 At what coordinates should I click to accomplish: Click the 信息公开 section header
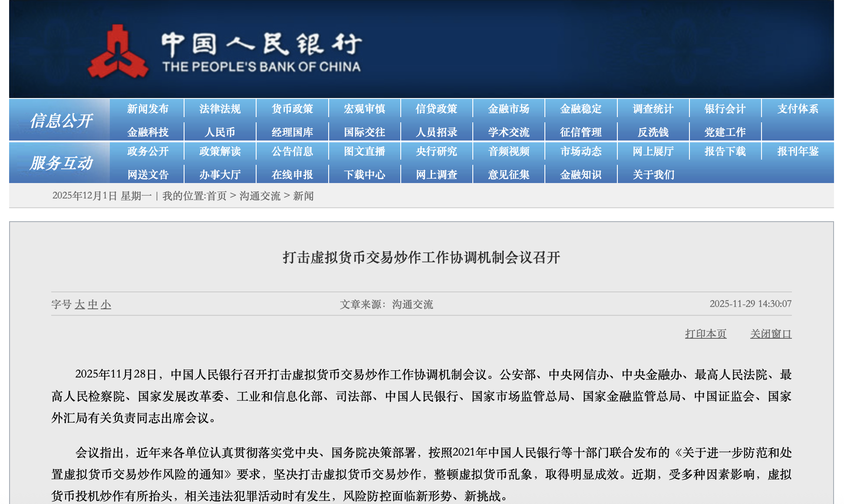(61, 121)
